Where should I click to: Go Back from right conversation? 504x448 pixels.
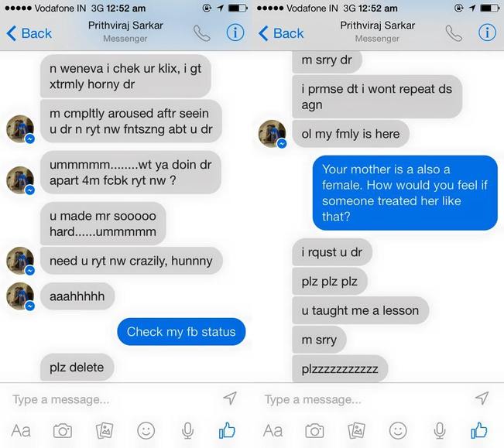point(281,33)
